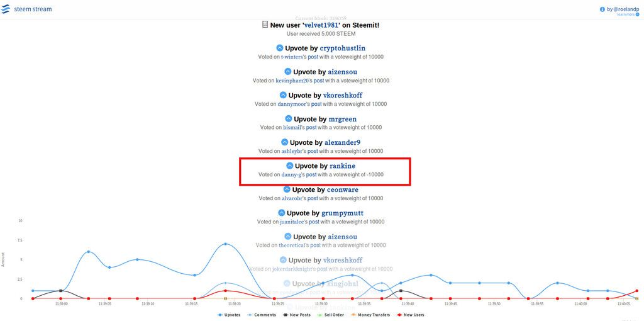Click the upvote icon next to ceonware
Screen dimensions: 644x321
287,189
